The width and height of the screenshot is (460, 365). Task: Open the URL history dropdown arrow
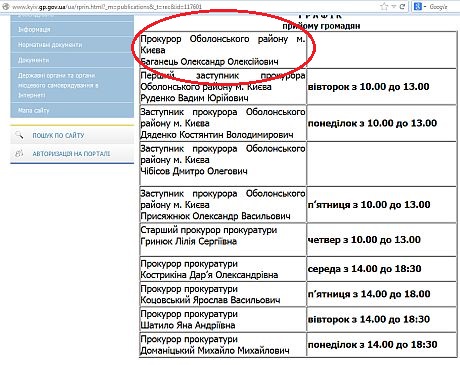coord(394,6)
